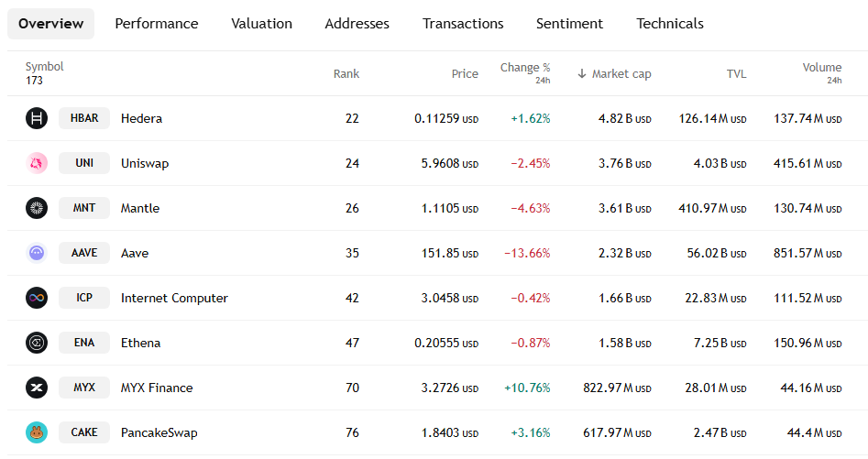This screenshot has width=868, height=459.
Task: Select the Technicals tab
Action: (x=670, y=24)
